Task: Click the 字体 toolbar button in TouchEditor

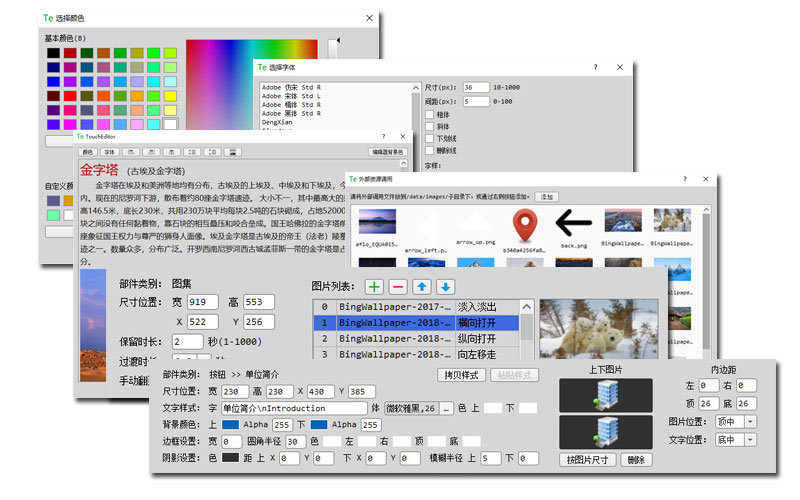Action: [x=110, y=152]
